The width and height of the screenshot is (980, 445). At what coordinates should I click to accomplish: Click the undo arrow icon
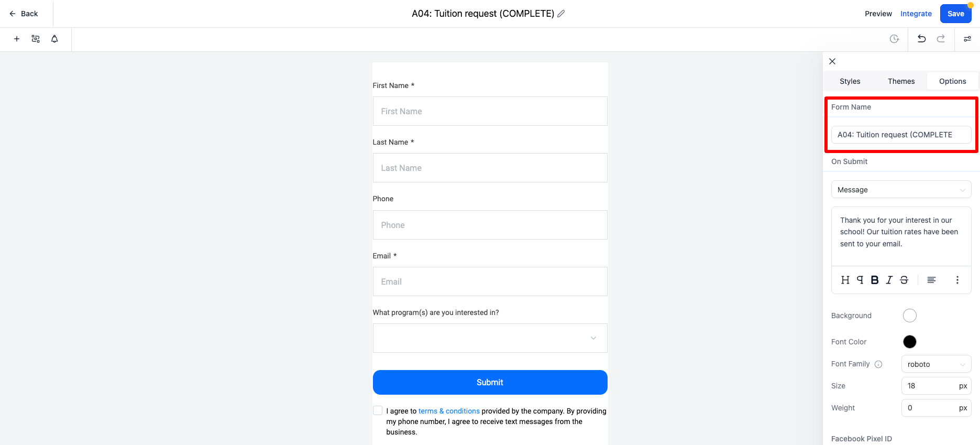click(x=922, y=39)
